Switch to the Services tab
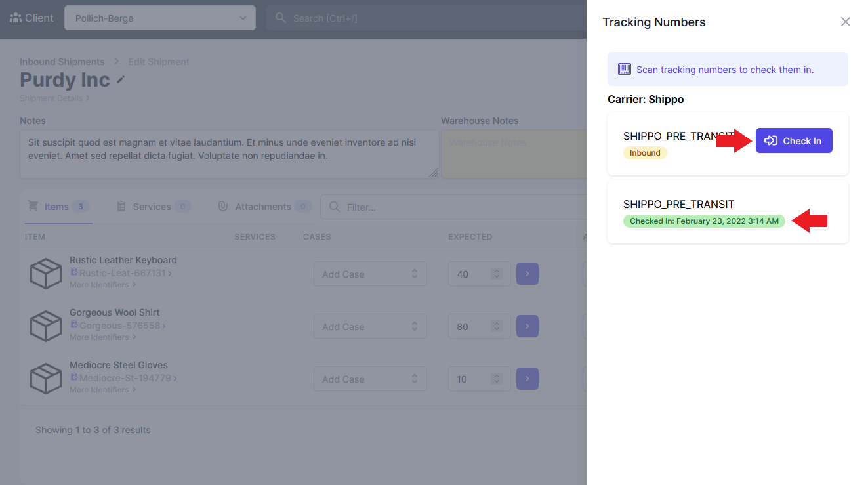The image size is (868, 485). tap(154, 207)
